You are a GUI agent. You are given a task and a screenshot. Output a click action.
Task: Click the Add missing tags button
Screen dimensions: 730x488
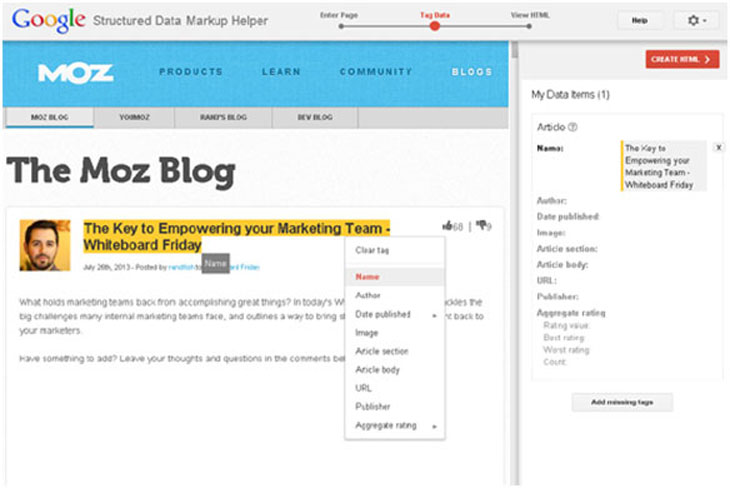coord(622,402)
